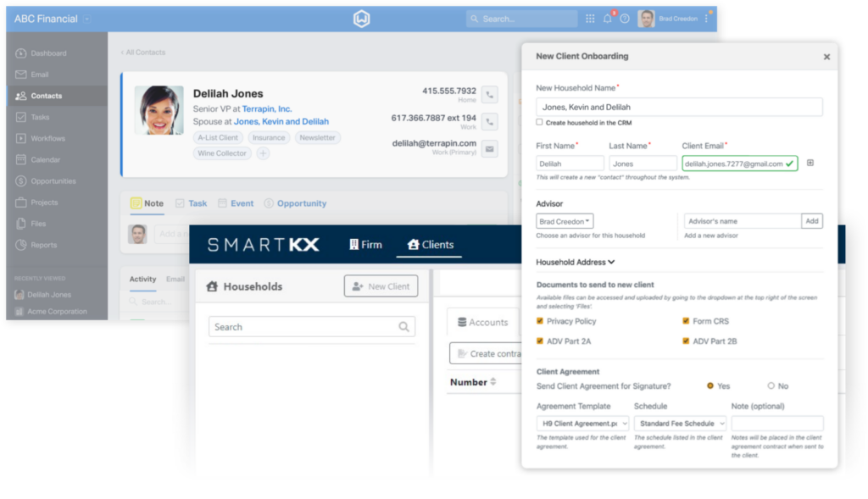This screenshot has height=499, width=868.
Task: Enable the Create household in the CRM checkbox
Action: [x=538, y=122]
